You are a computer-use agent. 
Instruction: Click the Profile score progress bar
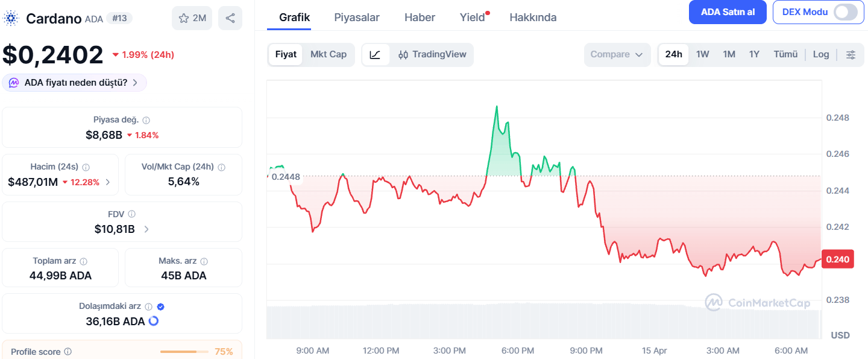pos(184,351)
